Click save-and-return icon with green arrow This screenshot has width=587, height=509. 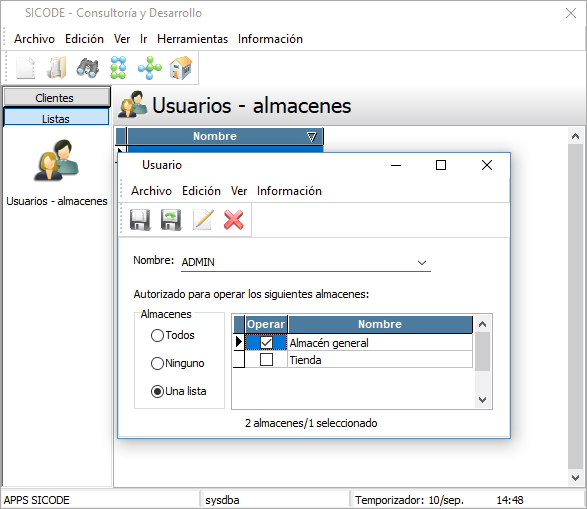(x=171, y=220)
